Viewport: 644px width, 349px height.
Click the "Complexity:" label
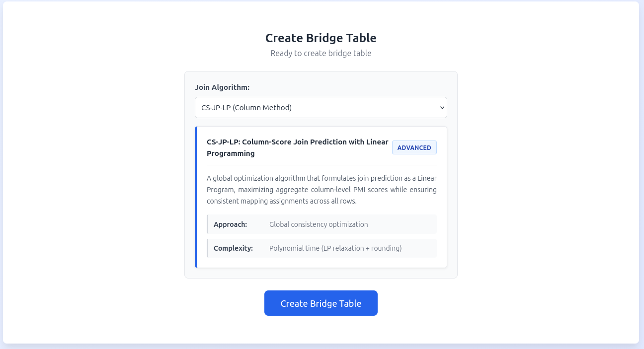(233, 248)
